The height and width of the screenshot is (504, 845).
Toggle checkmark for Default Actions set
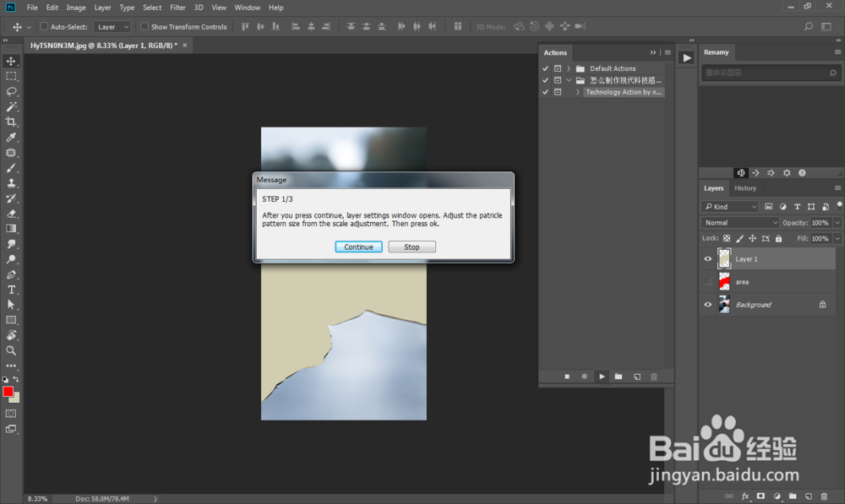coord(545,68)
